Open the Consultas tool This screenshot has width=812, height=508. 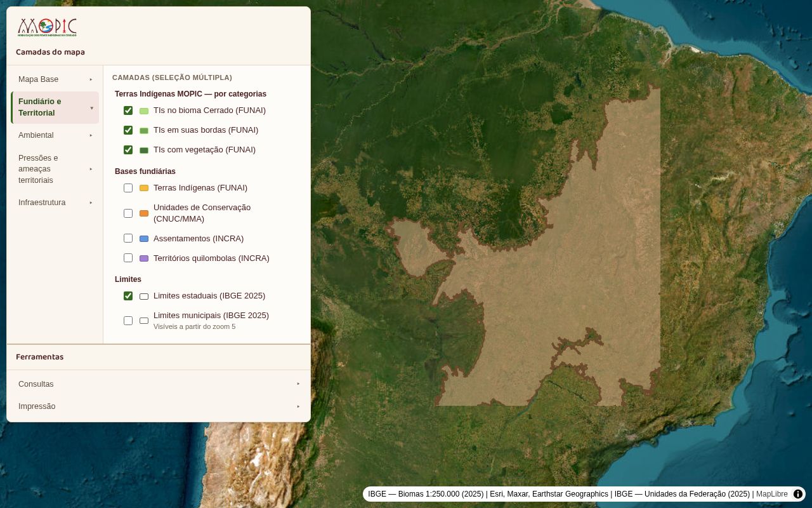(159, 384)
